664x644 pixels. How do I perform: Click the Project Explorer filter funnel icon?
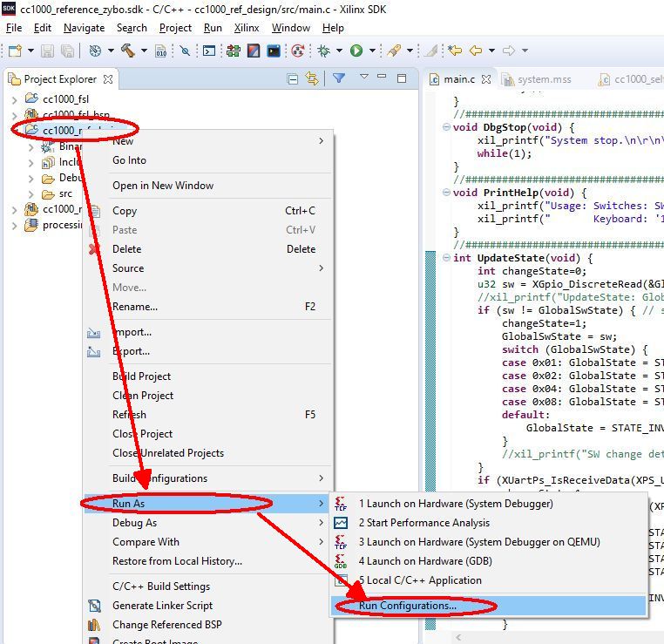339,78
